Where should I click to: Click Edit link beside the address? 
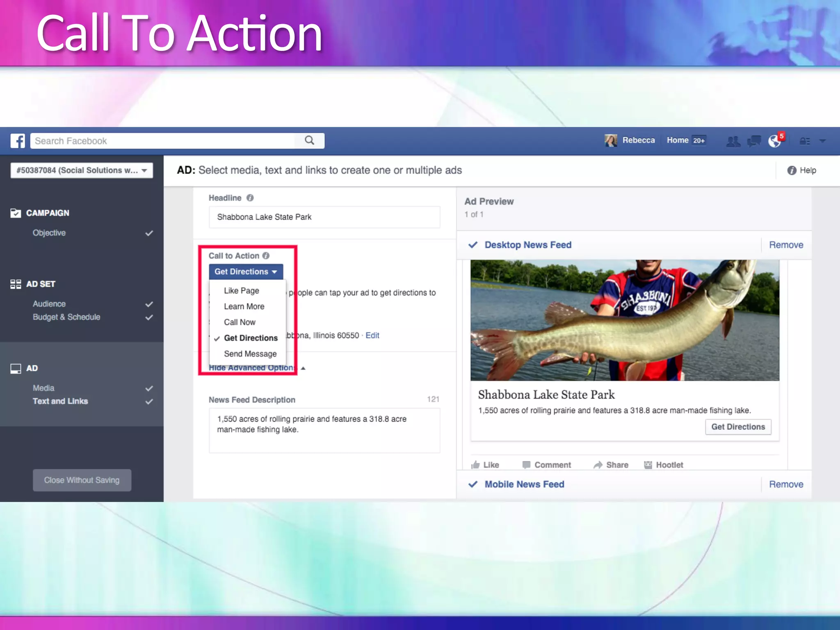pos(372,336)
